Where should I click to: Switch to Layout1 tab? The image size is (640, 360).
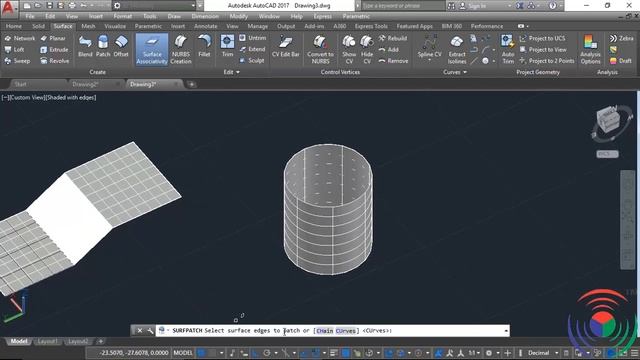47,341
